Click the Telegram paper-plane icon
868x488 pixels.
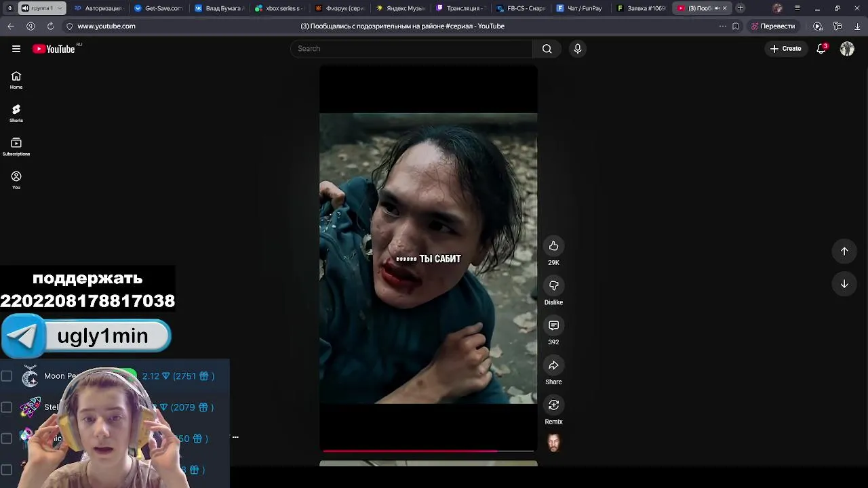24,336
